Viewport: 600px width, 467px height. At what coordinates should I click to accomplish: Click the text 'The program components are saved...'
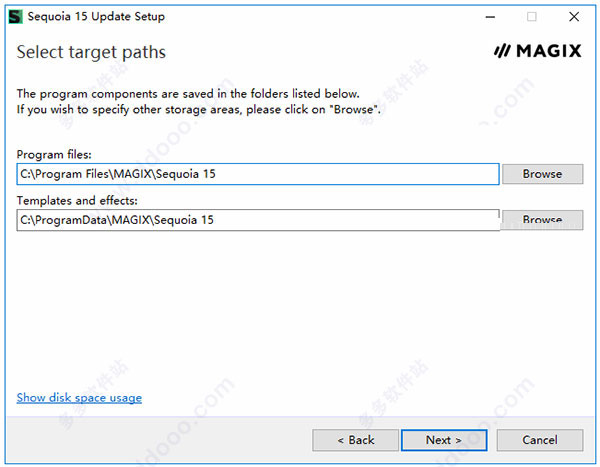click(188, 94)
